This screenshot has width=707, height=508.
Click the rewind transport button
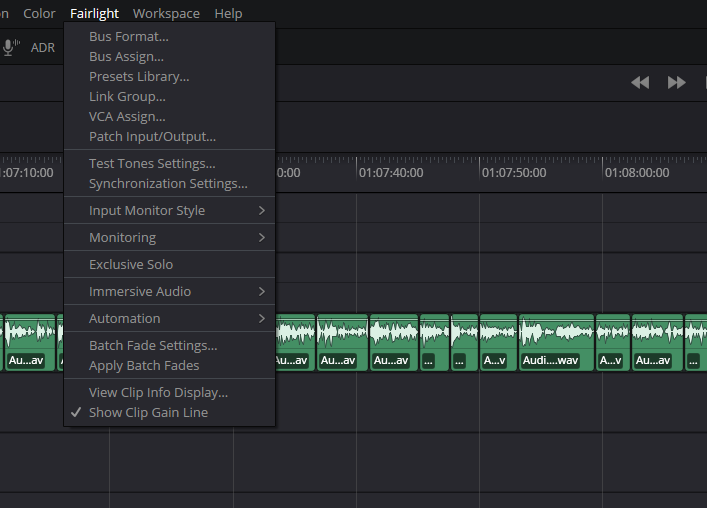(x=640, y=82)
